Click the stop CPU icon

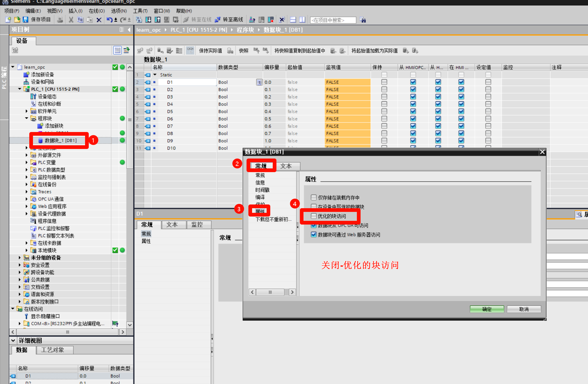pos(271,20)
